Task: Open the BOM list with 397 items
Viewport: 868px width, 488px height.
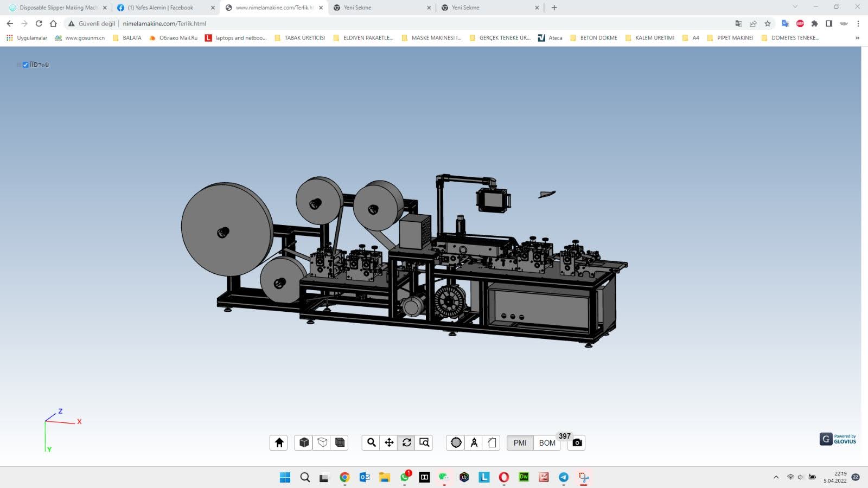Action: pyautogui.click(x=547, y=442)
